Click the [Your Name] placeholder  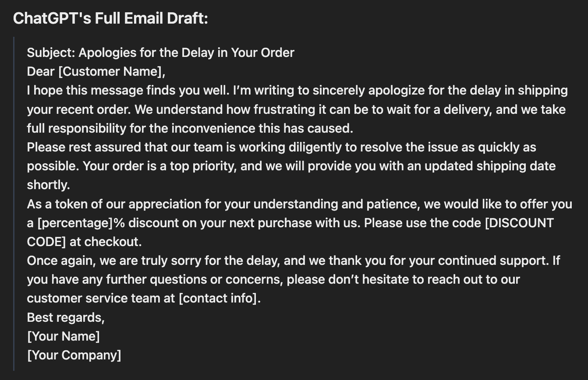(x=64, y=336)
